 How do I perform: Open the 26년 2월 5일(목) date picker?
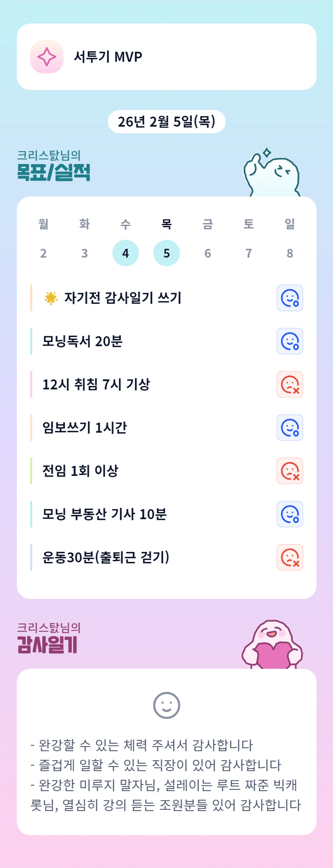pos(166,121)
